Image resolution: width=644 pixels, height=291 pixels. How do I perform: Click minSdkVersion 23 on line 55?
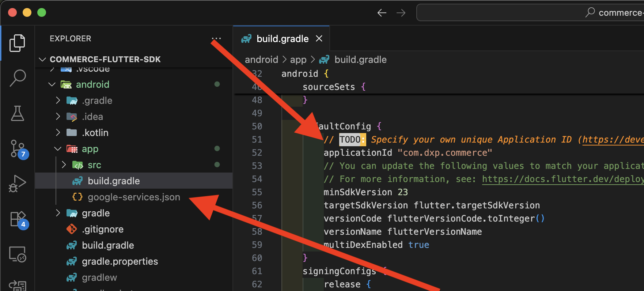(365, 192)
